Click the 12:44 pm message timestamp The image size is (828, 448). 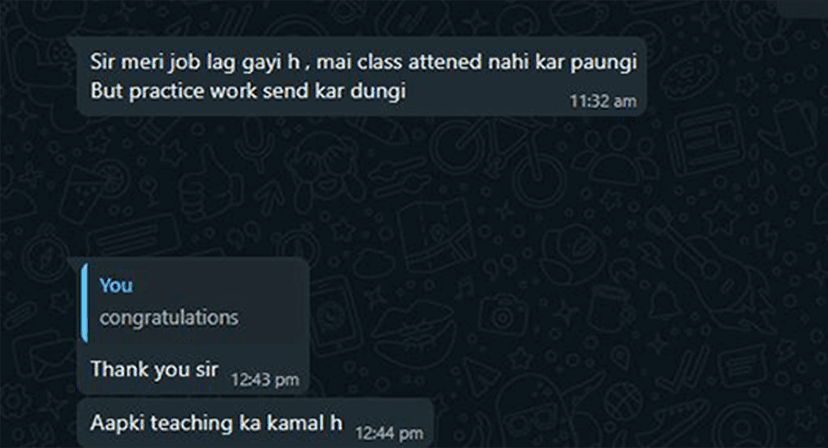click(389, 433)
